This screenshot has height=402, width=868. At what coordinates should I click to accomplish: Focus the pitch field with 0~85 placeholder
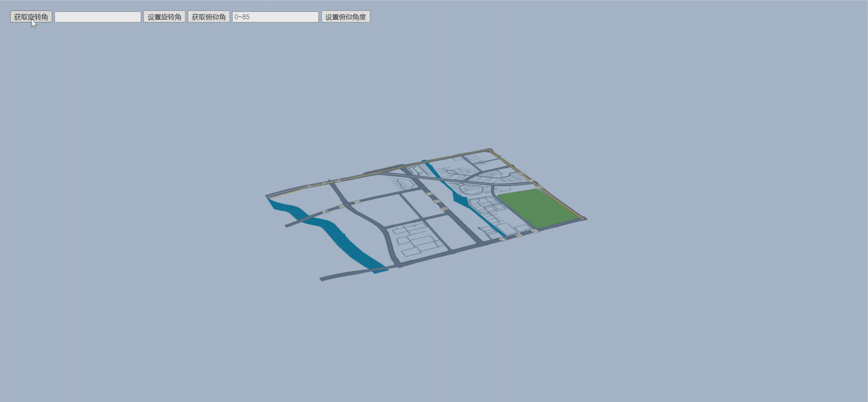point(275,17)
